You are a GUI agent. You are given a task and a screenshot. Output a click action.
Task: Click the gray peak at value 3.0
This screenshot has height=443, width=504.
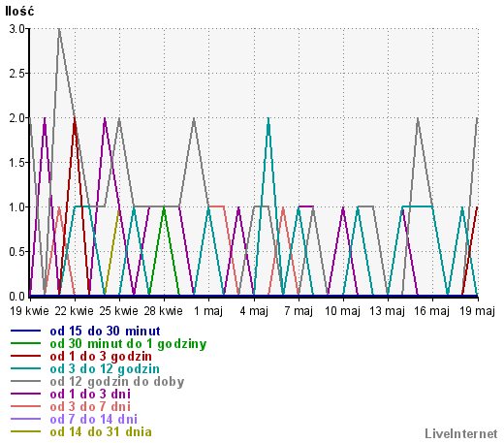click(59, 30)
